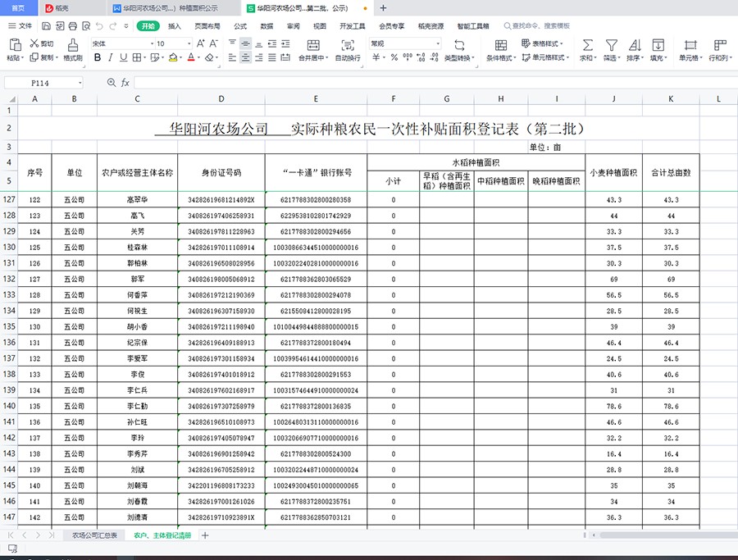
Task: Click the red font color swatch
Action: [190, 58]
